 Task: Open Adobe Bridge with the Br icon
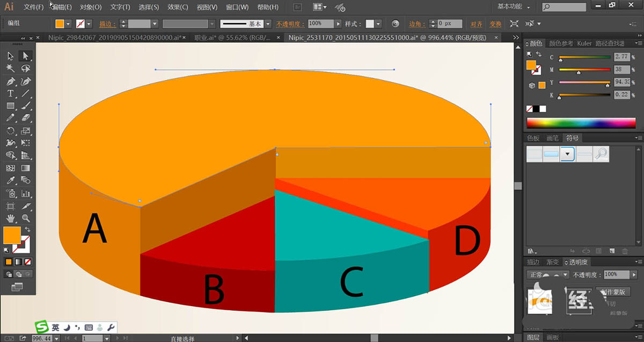[x=298, y=7]
